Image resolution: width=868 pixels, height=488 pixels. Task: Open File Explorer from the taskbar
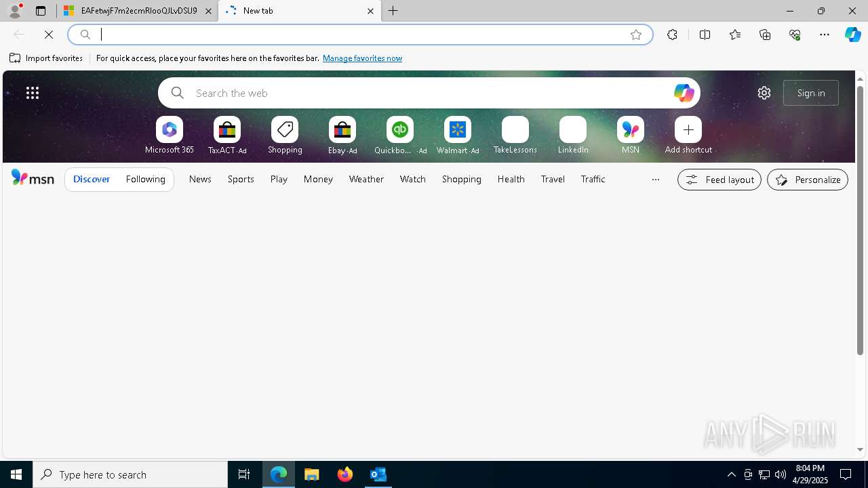coord(312,474)
